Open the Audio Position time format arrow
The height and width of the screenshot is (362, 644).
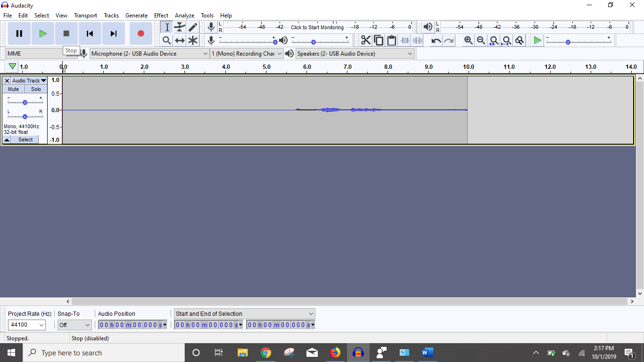tap(165, 325)
